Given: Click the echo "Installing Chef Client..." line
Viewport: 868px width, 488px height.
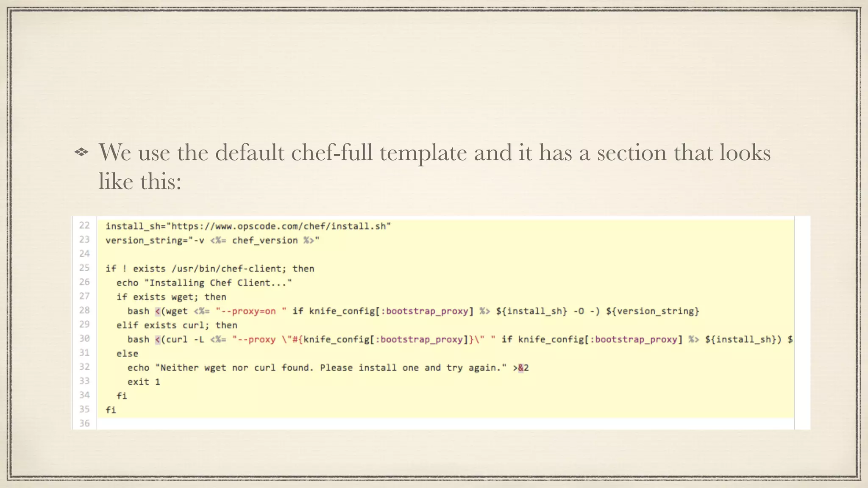Looking at the screenshot, I should click(204, 283).
